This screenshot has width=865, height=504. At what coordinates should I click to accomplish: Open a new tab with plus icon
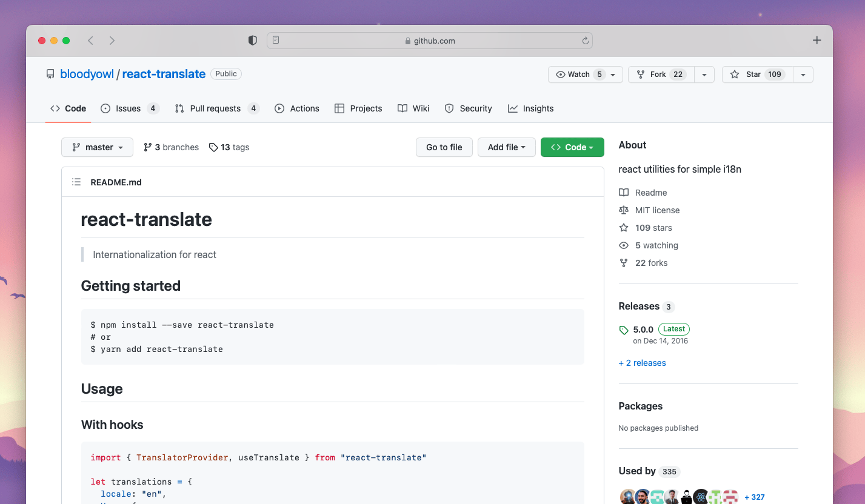point(817,41)
